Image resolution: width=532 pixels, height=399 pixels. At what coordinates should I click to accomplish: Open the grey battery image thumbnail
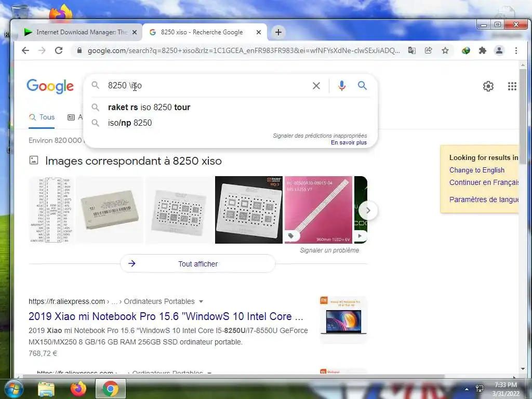pos(110,210)
